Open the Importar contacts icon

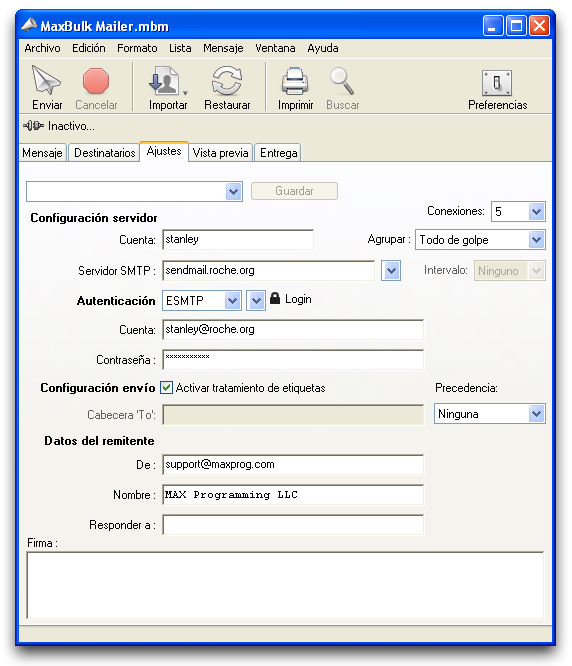pyautogui.click(x=165, y=81)
